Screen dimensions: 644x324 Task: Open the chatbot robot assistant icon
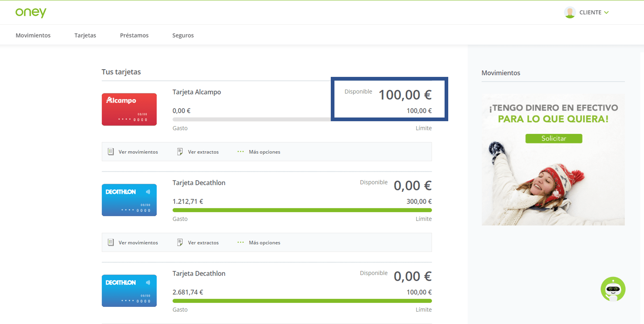pyautogui.click(x=613, y=289)
